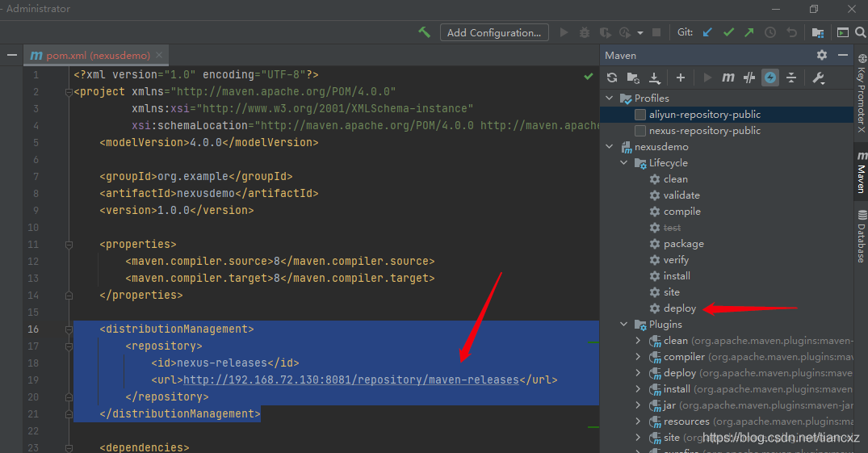Reload all Maven projects
This screenshot has width=868, height=453.
(x=612, y=78)
